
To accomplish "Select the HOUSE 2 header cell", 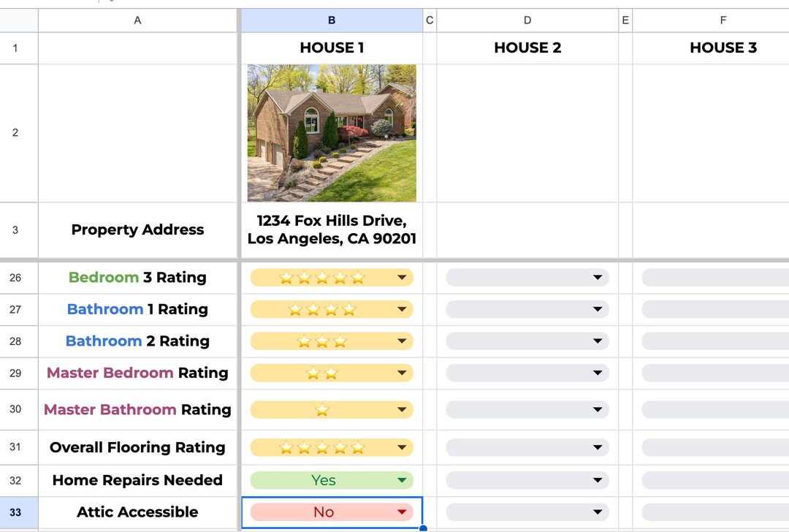I will tap(527, 47).
